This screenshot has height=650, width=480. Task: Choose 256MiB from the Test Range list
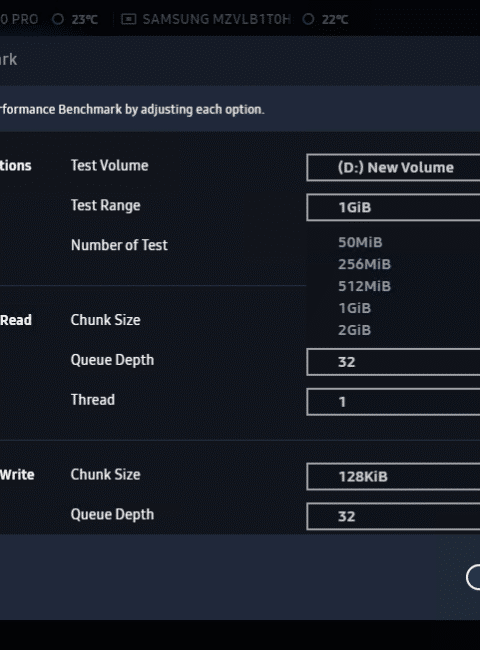click(x=364, y=264)
